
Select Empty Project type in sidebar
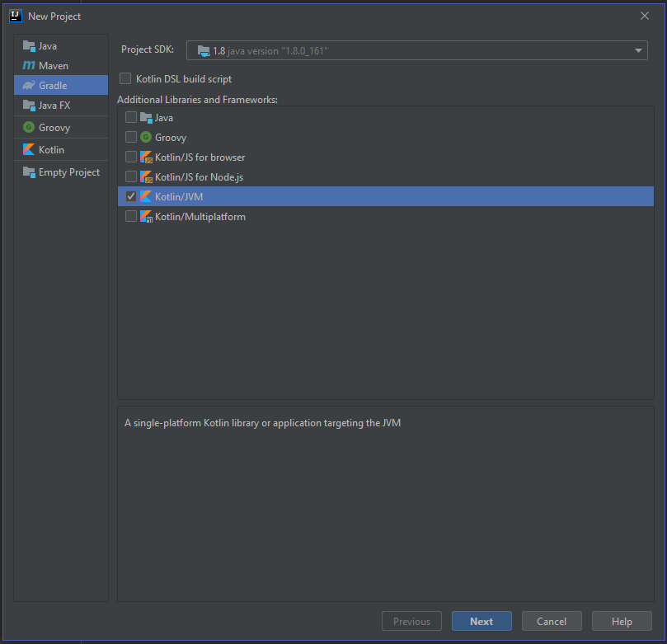tap(61, 172)
